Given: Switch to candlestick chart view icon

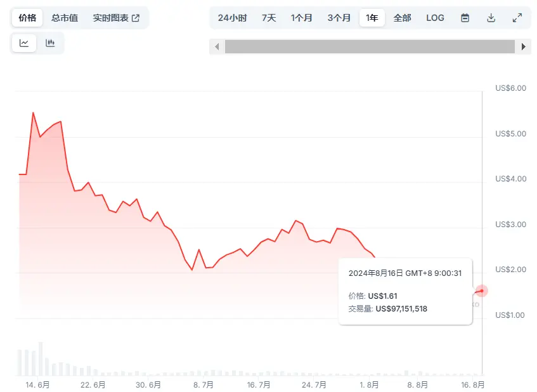Looking at the screenshot, I should (50, 43).
